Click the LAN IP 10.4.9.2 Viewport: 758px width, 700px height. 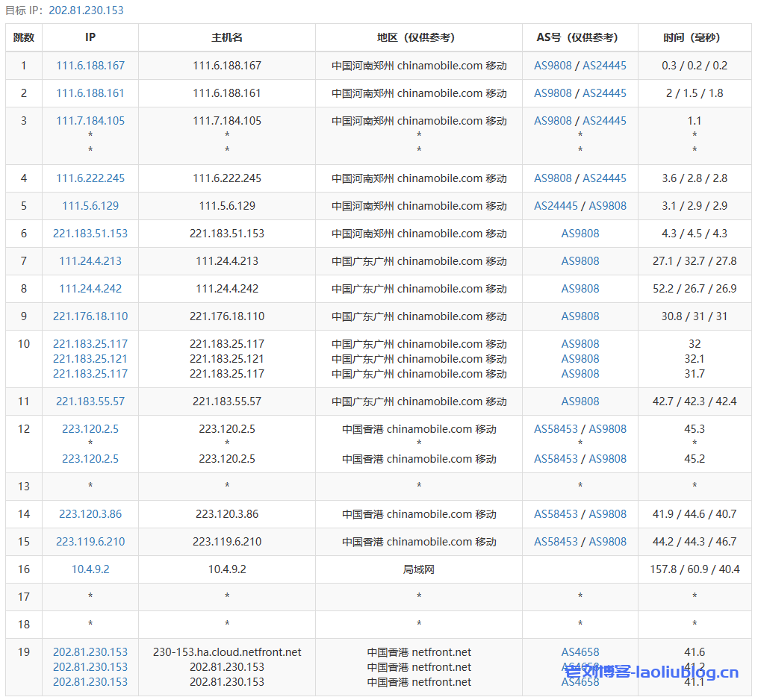point(90,569)
